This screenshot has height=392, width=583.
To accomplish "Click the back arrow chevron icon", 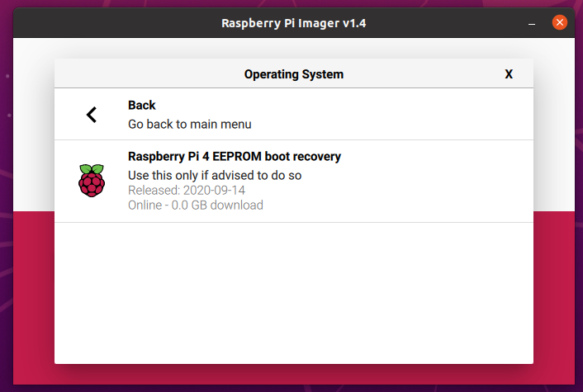I will tap(92, 115).
